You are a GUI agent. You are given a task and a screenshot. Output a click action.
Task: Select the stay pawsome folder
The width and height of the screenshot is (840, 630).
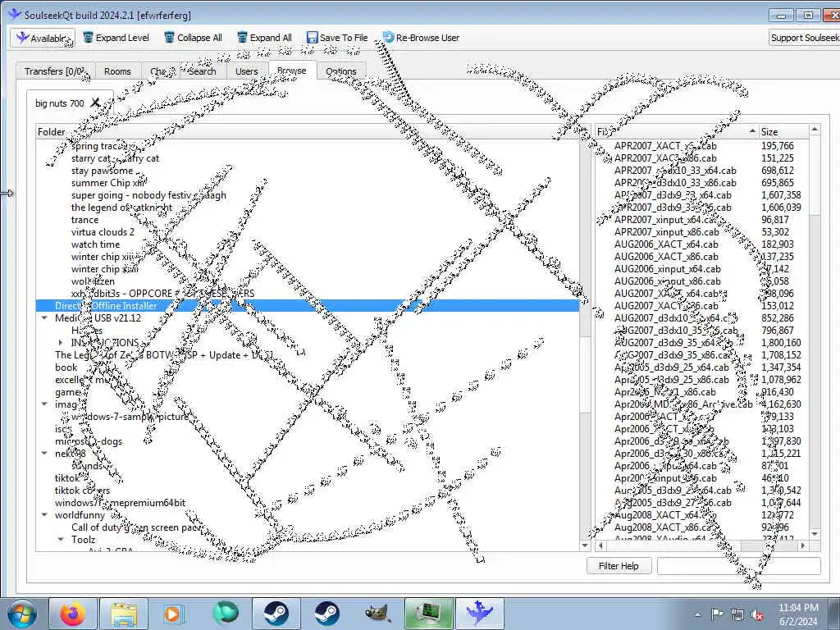point(102,171)
